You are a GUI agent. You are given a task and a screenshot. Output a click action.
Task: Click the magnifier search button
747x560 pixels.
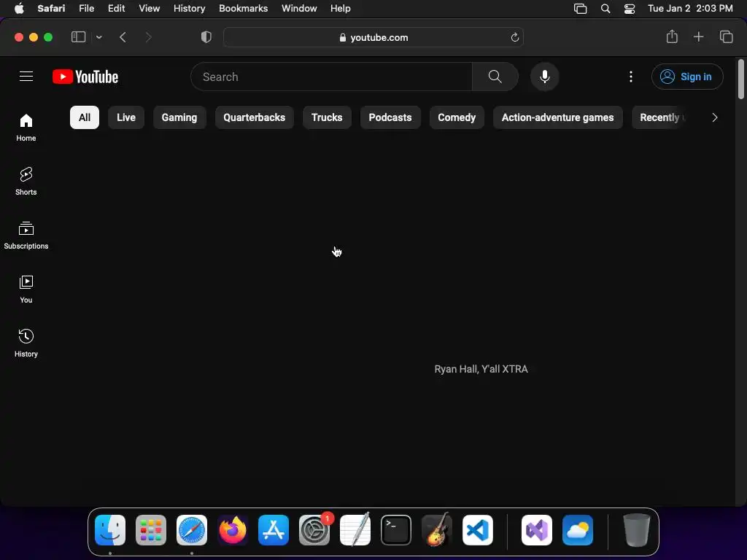pyautogui.click(x=495, y=77)
